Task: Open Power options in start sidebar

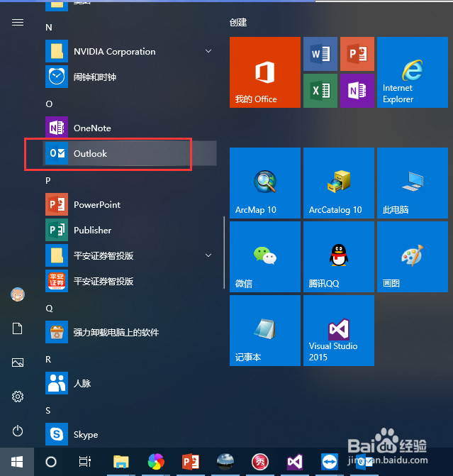Action: (x=18, y=431)
